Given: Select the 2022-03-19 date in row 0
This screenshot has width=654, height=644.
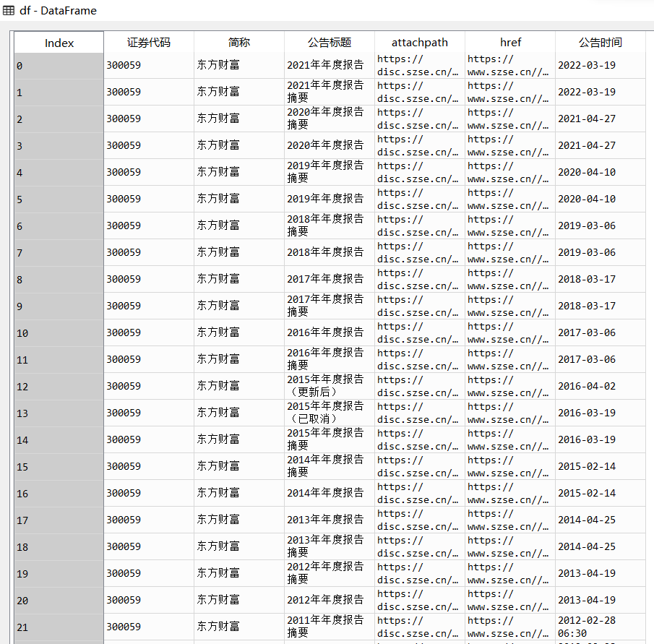Looking at the screenshot, I should point(601,66).
